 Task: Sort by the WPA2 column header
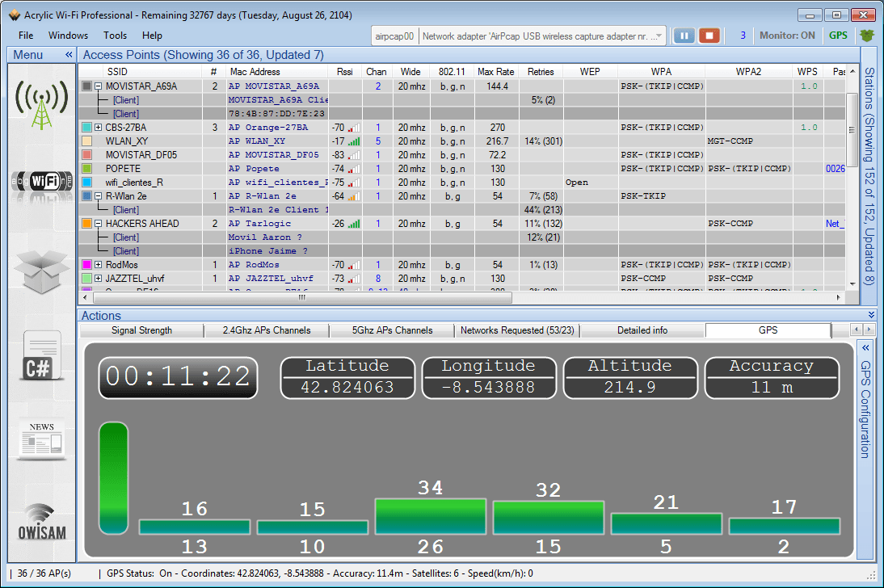748,72
